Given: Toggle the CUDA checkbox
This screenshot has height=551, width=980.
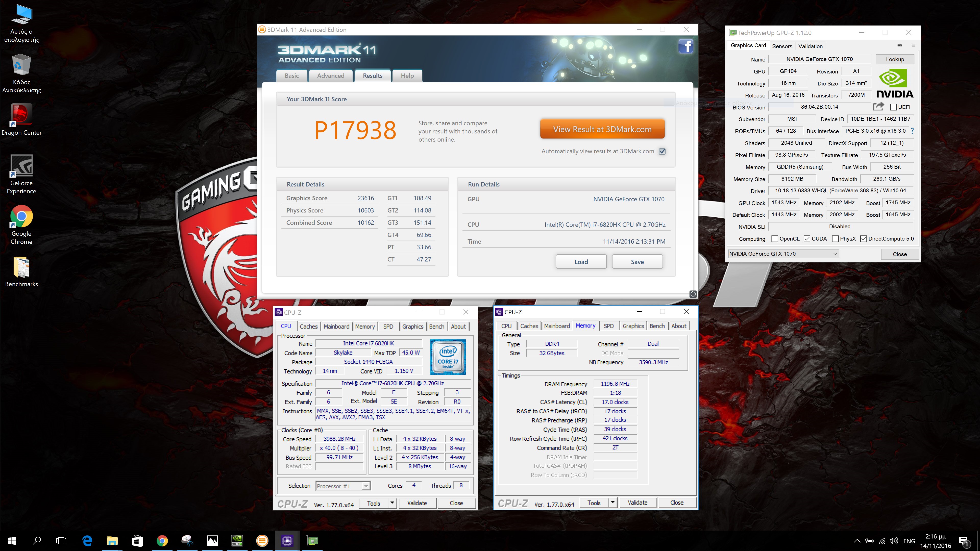Looking at the screenshot, I should pos(807,239).
